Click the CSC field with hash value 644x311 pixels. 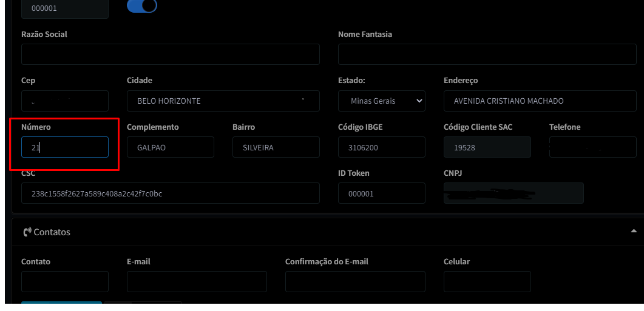[x=171, y=193]
